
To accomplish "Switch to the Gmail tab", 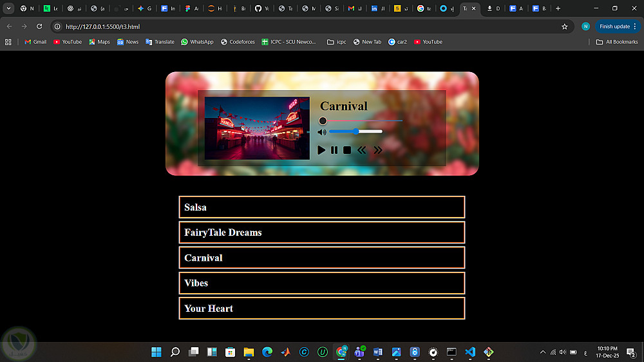I will click(x=355, y=8).
